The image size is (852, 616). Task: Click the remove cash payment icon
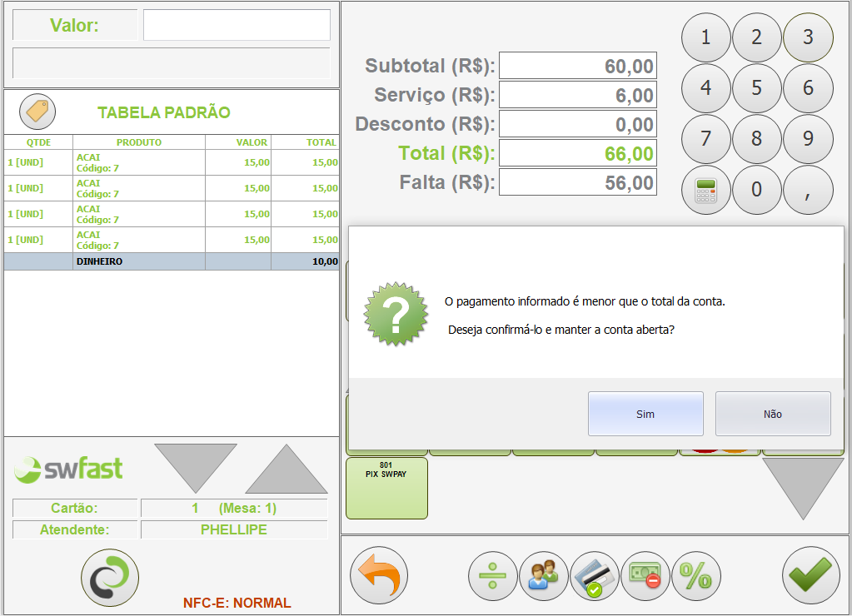click(x=645, y=576)
